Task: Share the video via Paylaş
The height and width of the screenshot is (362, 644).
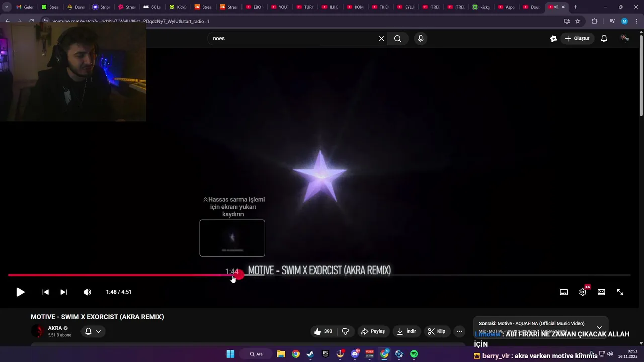Action: [x=373, y=331]
